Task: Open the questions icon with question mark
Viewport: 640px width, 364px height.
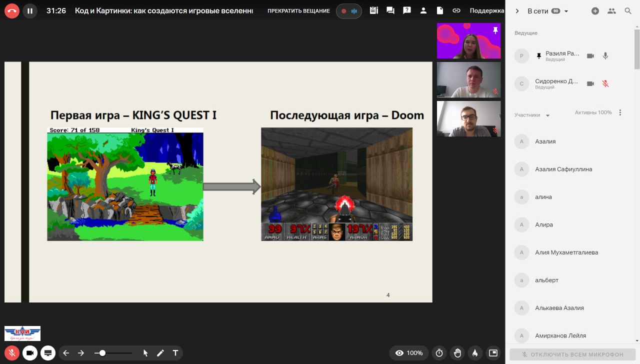Action: click(407, 10)
